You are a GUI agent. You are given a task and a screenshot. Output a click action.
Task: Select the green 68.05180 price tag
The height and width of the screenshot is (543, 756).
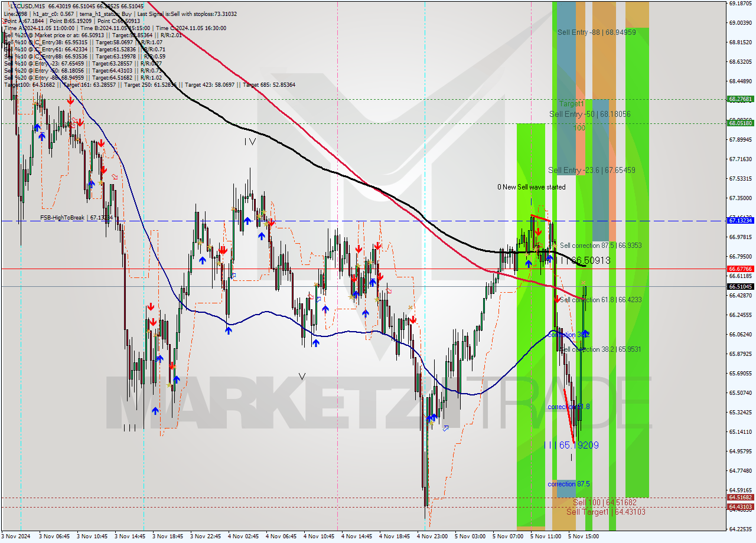click(x=740, y=123)
